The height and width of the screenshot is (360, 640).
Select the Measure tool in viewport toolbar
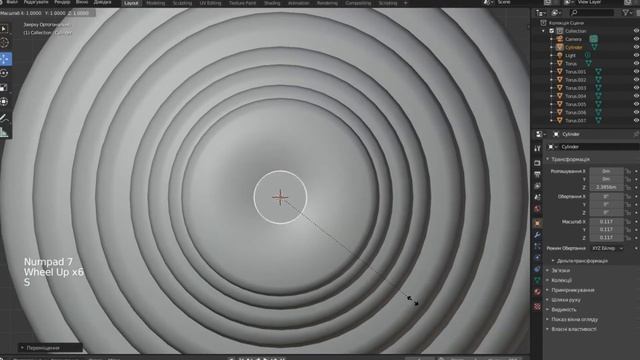4,133
